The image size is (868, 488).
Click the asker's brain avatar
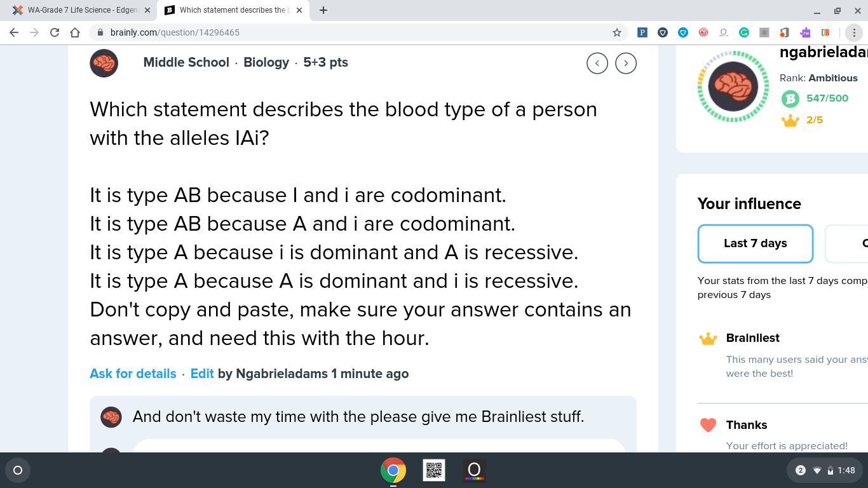click(104, 63)
